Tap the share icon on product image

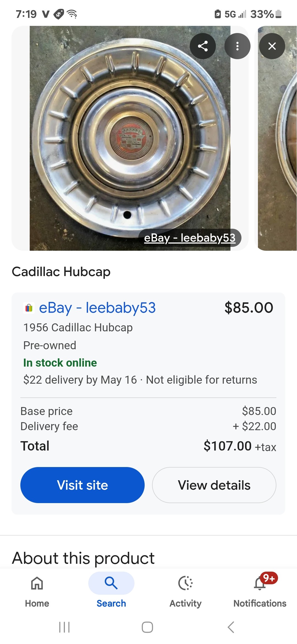pos(203,46)
